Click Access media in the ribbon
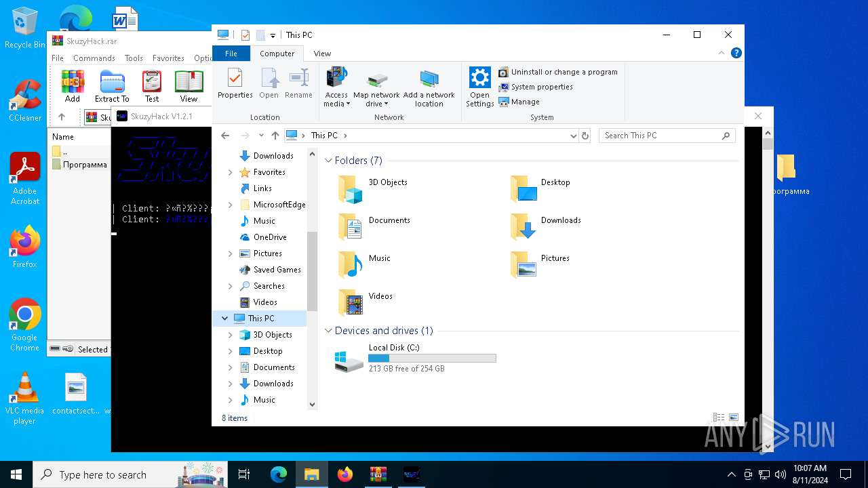The width and height of the screenshot is (868, 488). [x=336, y=87]
